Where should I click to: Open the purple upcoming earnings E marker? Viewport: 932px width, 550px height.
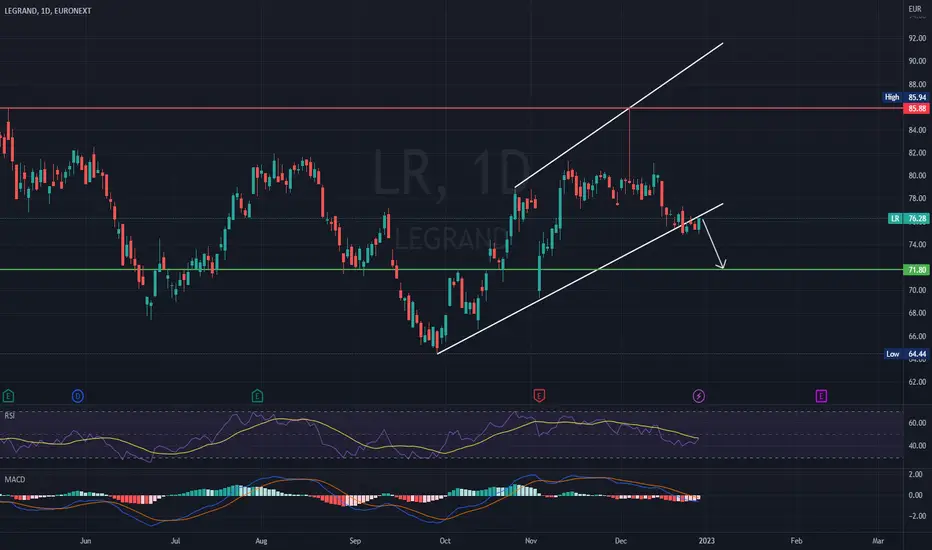821,396
